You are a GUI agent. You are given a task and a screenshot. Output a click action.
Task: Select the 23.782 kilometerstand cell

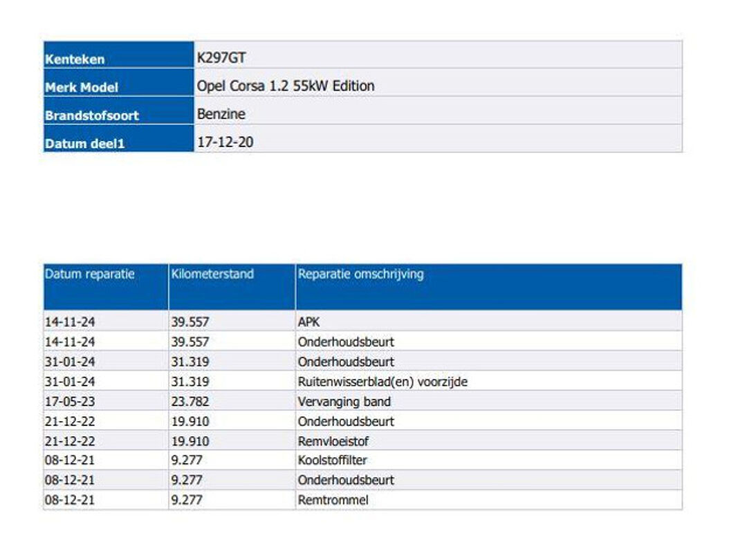point(190,402)
